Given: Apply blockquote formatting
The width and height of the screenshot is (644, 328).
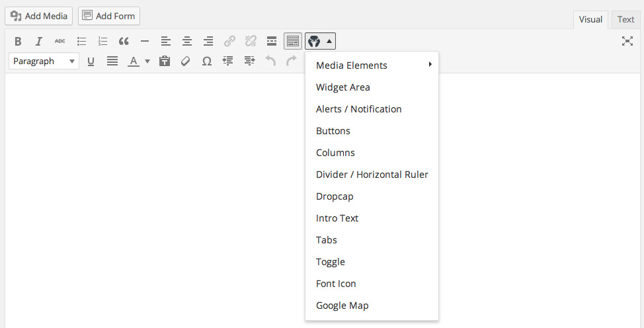Looking at the screenshot, I should tap(124, 41).
